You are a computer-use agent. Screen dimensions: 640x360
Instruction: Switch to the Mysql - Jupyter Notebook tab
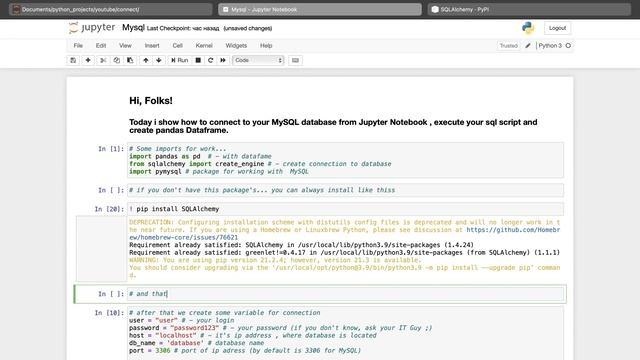[320, 9]
